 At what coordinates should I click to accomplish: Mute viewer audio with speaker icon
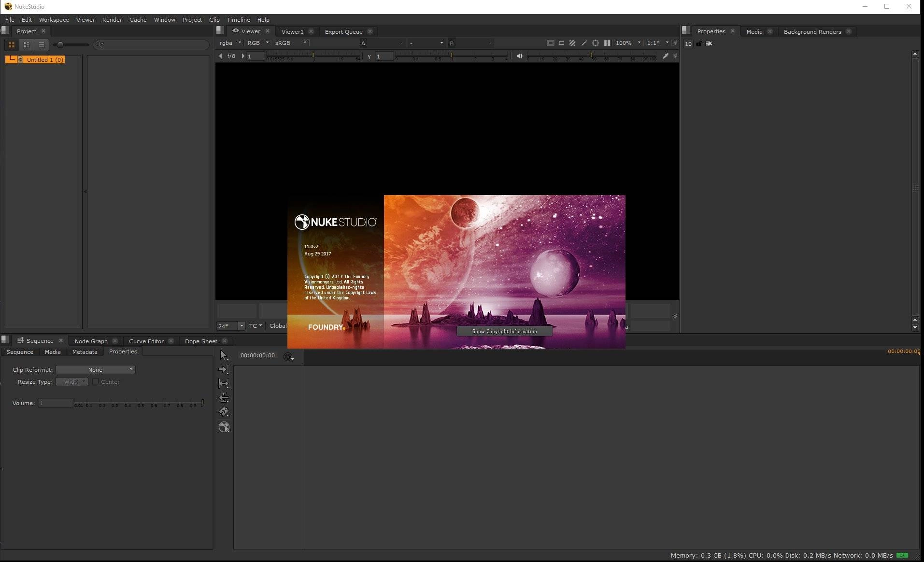[x=519, y=56]
